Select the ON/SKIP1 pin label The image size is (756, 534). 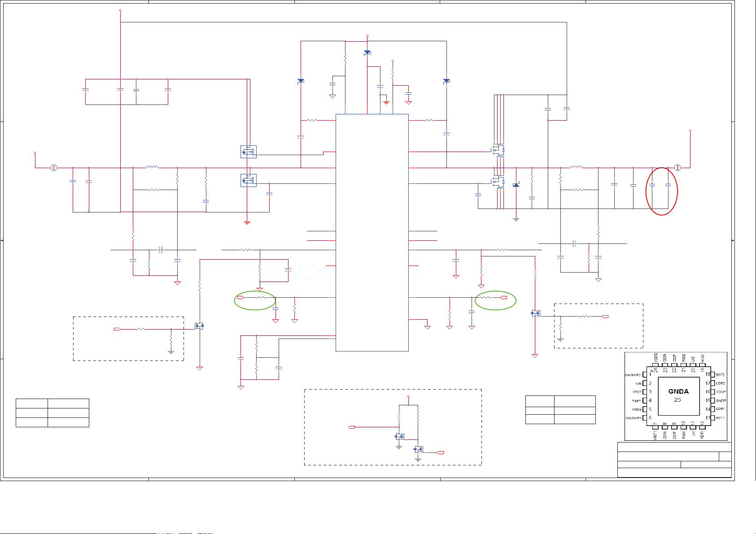(x=633, y=418)
